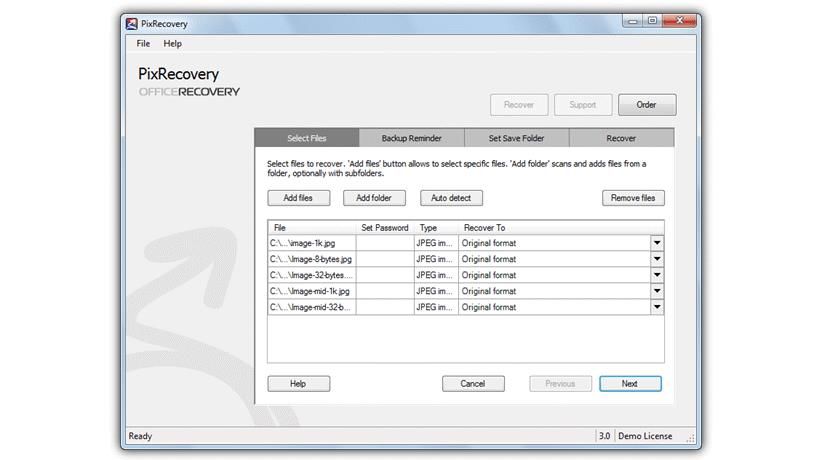This screenshot has height=460, width=830.
Task: Expand Recover To dropdown for Image-8-bytes.jpg
Action: point(657,259)
